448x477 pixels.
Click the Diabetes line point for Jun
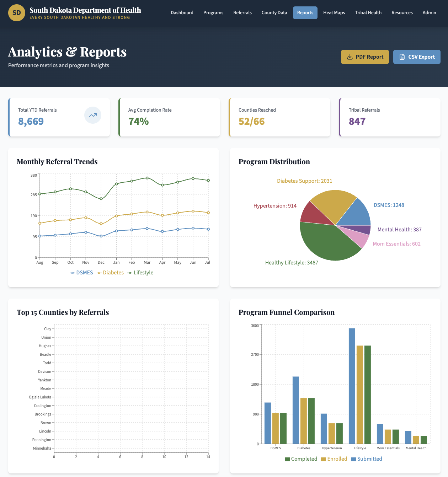pyautogui.click(x=193, y=211)
